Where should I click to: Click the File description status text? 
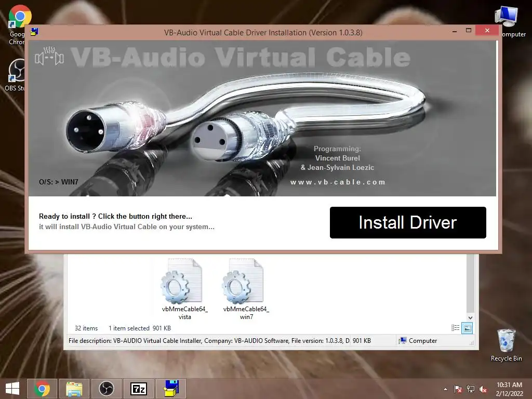tap(209, 341)
